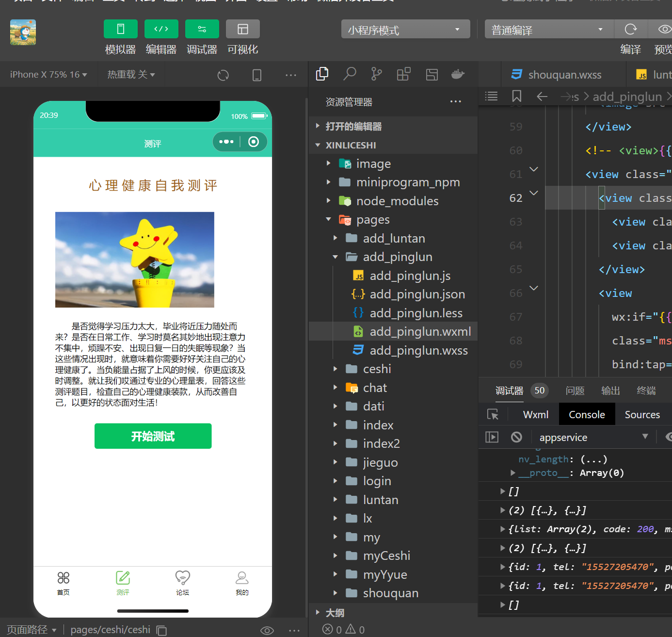Toggle the console sidebar icon
This screenshot has height=637, width=672.
[492, 437]
